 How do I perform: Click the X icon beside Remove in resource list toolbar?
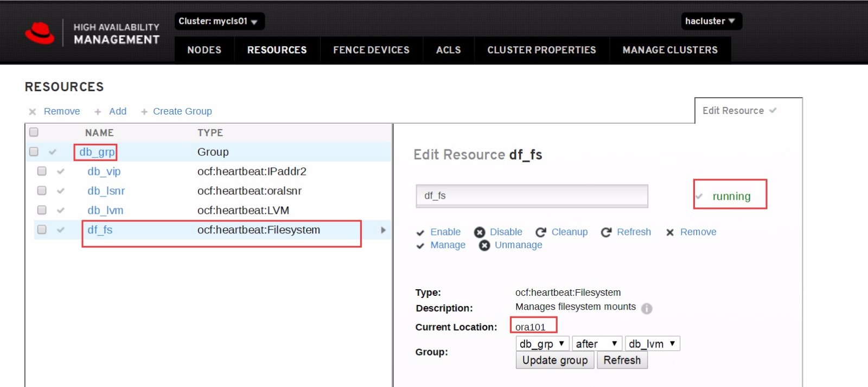[33, 112]
